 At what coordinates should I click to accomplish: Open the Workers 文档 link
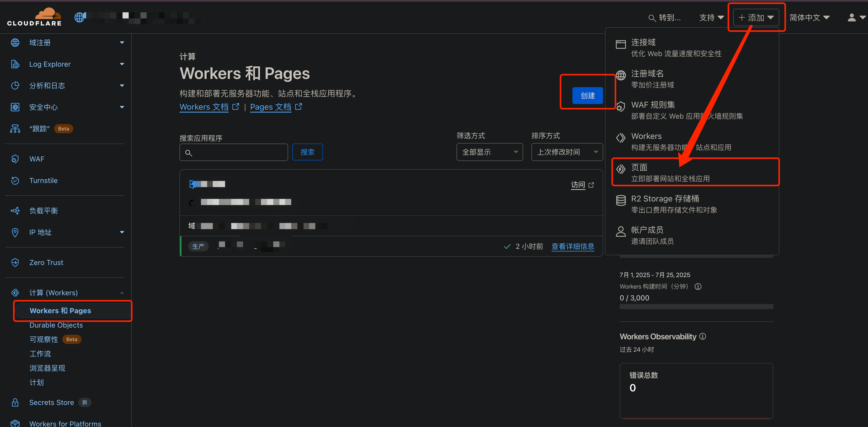209,107
